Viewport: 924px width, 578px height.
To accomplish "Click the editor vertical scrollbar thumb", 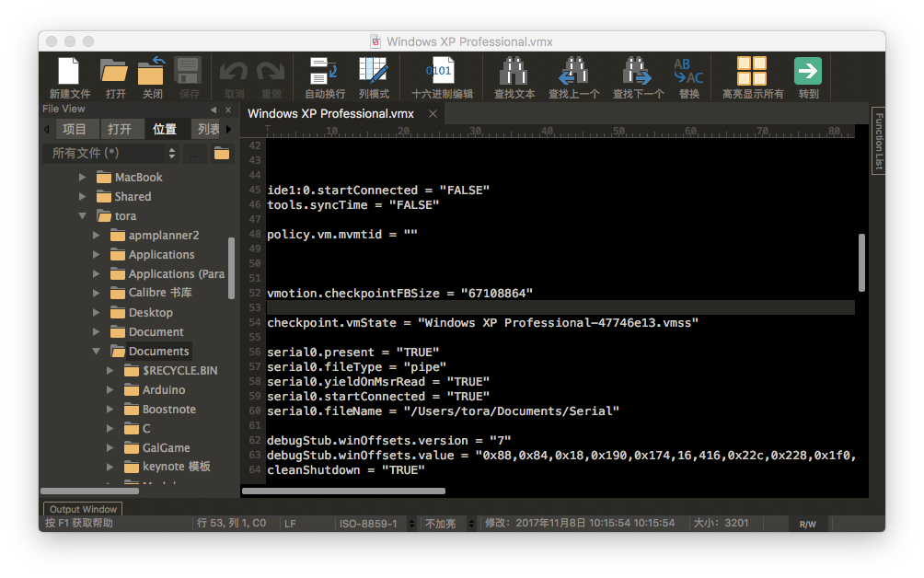I will tap(861, 263).
